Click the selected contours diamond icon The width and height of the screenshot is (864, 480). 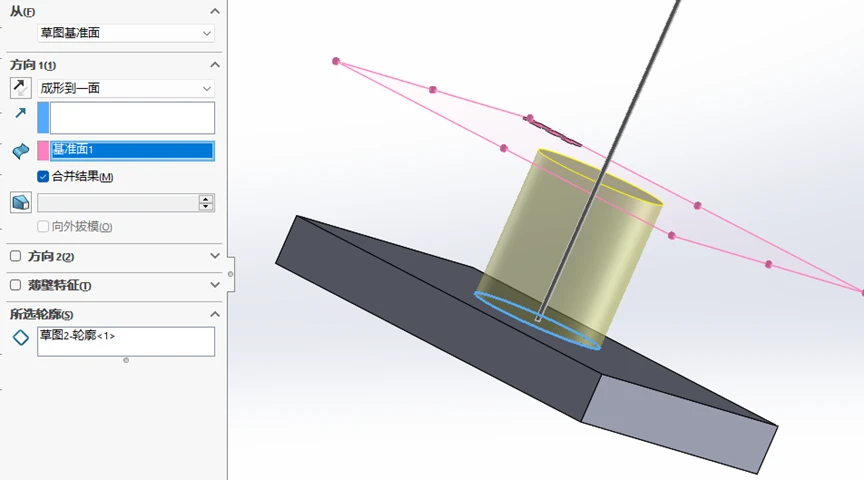tap(20, 337)
